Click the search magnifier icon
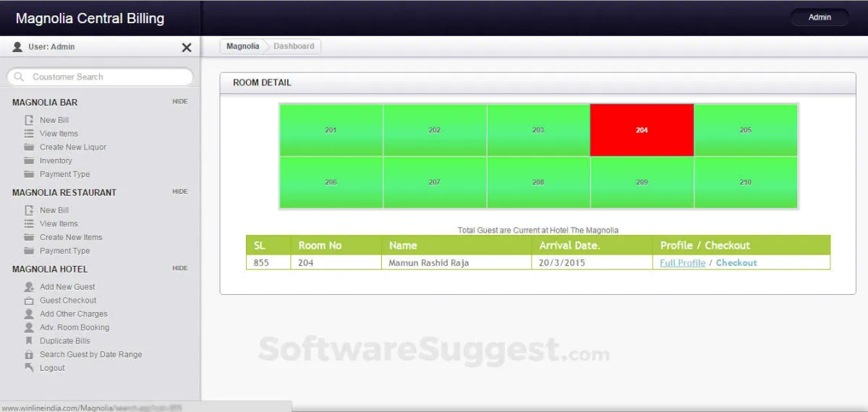This screenshot has width=868, height=412. point(19,77)
